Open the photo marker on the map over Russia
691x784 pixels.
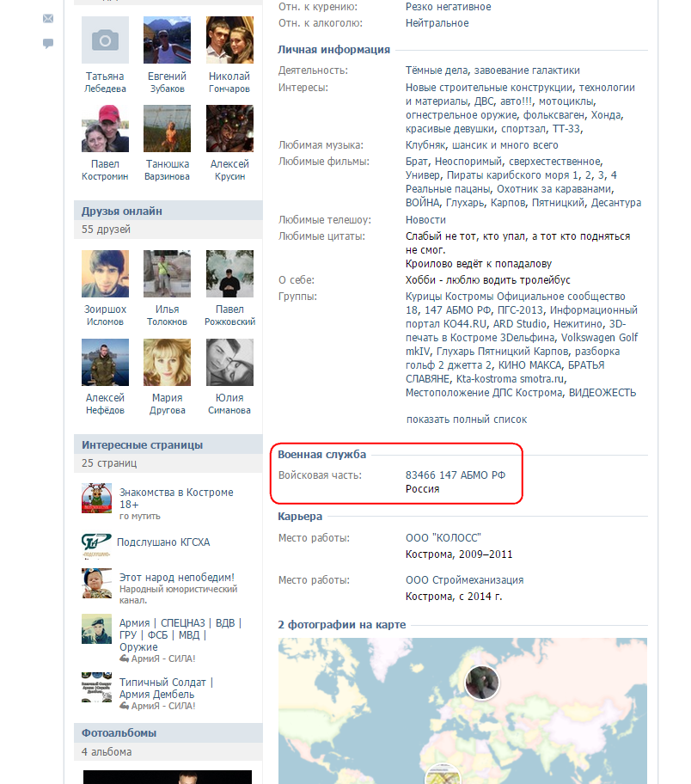(482, 683)
